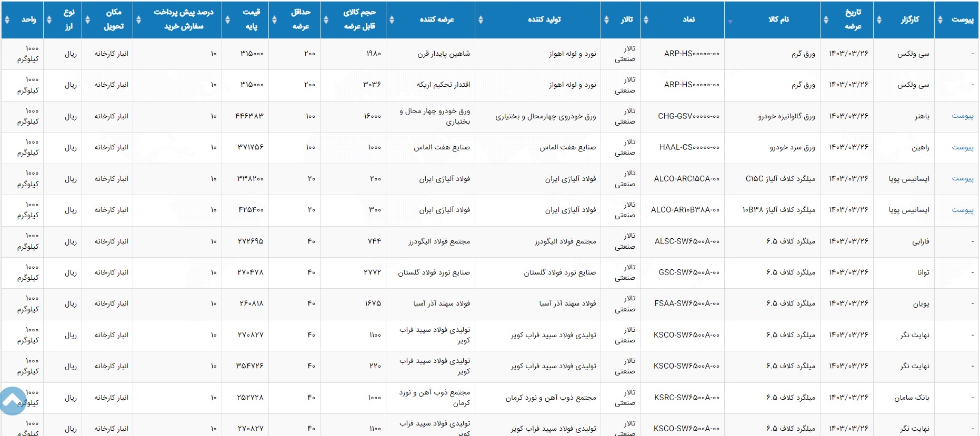Screen dimensions: 980x436
Task: Sort by نوع ارز column arrows
Action: click(49, 19)
